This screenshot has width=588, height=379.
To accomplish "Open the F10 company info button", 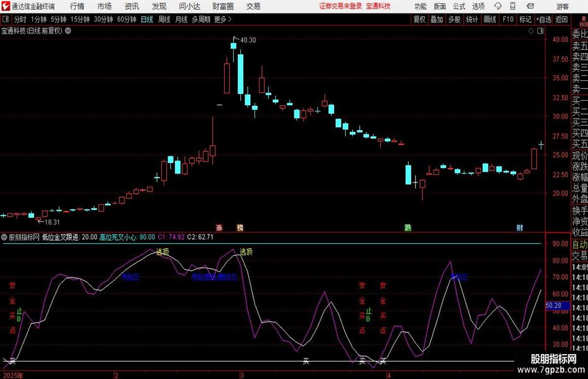I will click(508, 19).
